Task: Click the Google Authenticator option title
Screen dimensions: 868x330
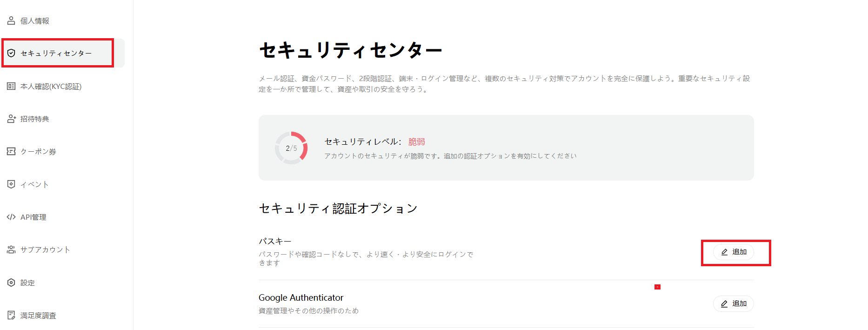Action: [301, 297]
